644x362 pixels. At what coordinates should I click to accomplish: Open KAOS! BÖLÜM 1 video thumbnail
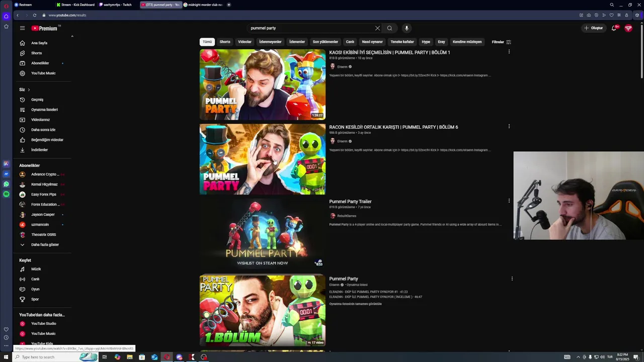tap(263, 84)
